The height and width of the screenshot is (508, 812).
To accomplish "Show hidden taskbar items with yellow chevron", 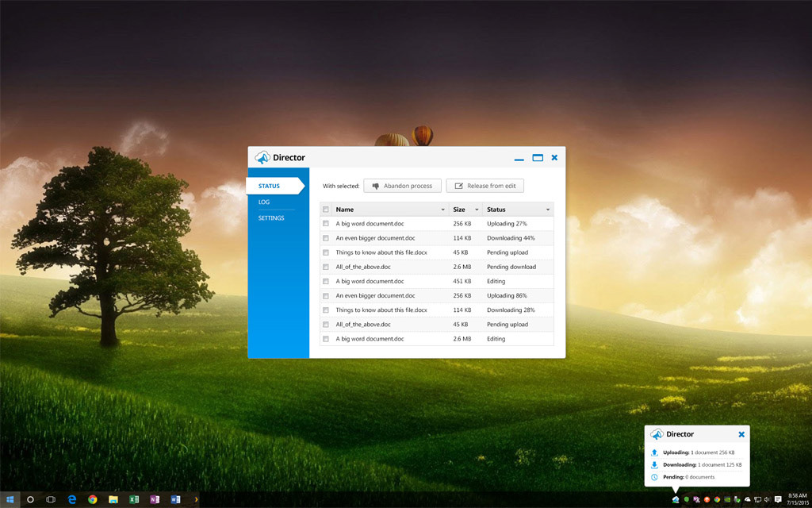I will click(197, 500).
